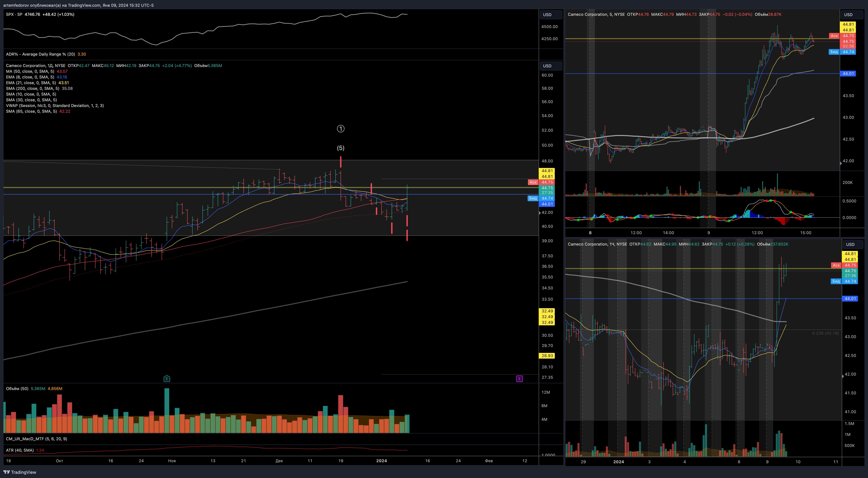Click the ATR value 1.34 in the legend
This screenshot has height=478, width=868.
click(x=40, y=450)
